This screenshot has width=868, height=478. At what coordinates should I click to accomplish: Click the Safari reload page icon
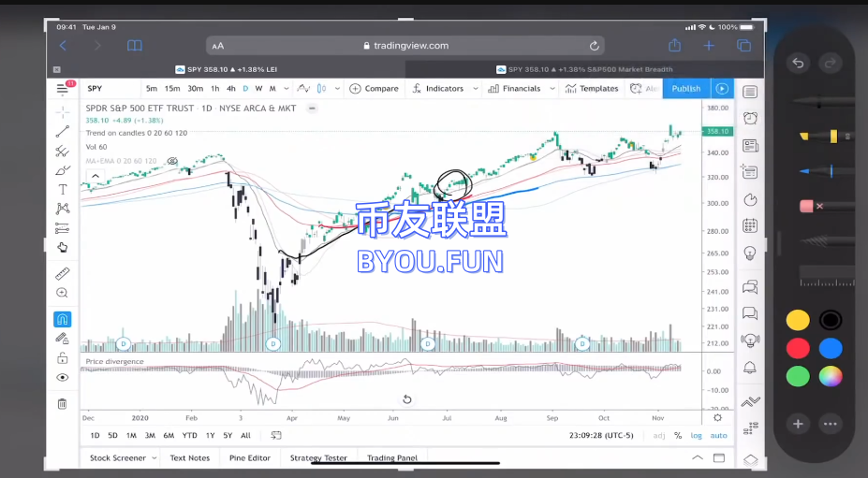[x=594, y=46]
